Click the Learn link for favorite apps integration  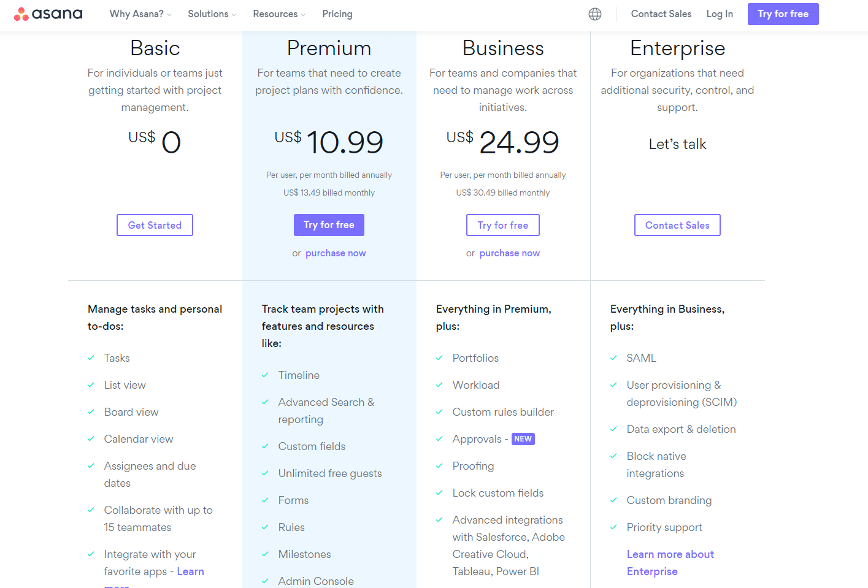190,571
